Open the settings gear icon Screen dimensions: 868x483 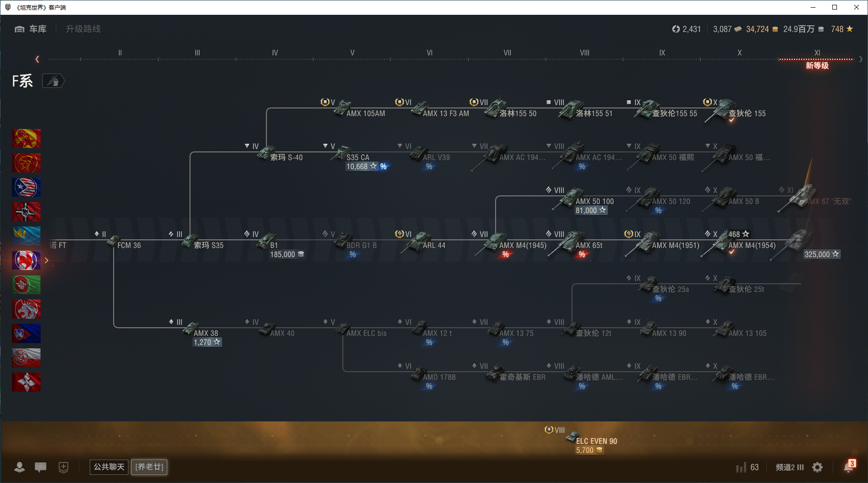[817, 467]
